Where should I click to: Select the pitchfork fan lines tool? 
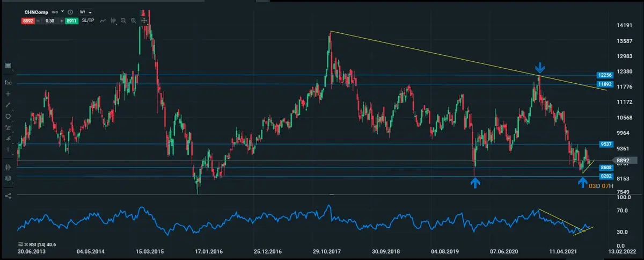click(8, 138)
